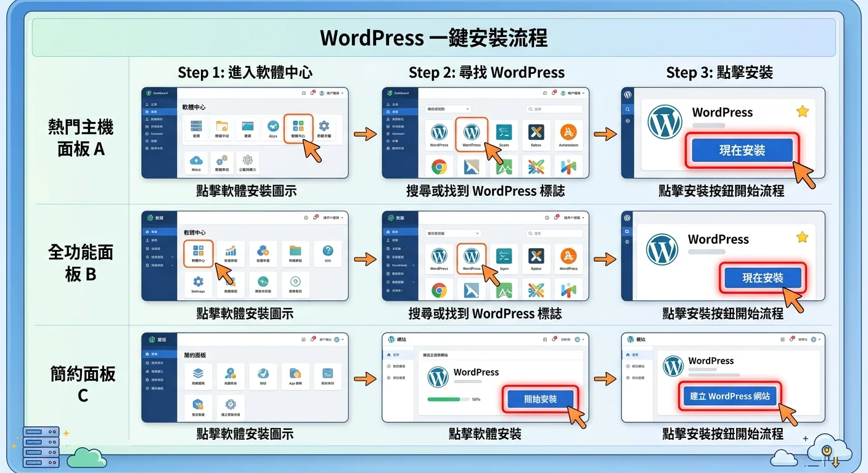Image resolution: width=868 pixels, height=473 pixels.
Task: Click the cloud upload icon in panel A second row
Action: pos(196,161)
